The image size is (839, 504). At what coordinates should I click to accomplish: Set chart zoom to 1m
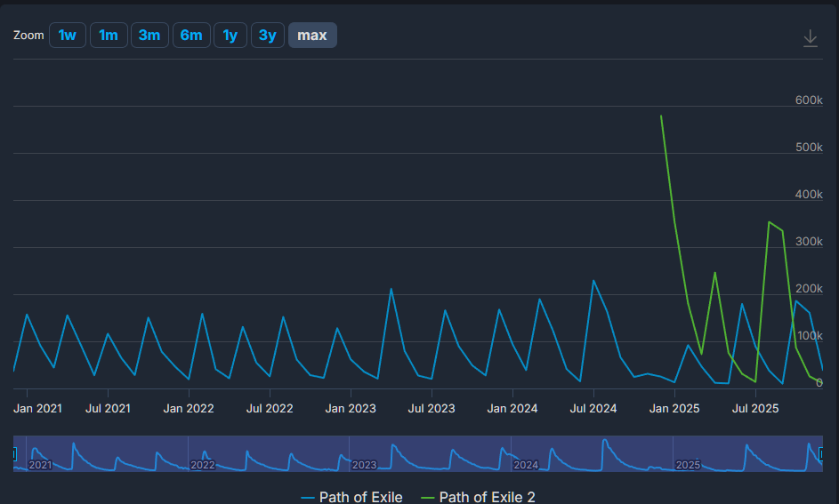pyautogui.click(x=109, y=36)
